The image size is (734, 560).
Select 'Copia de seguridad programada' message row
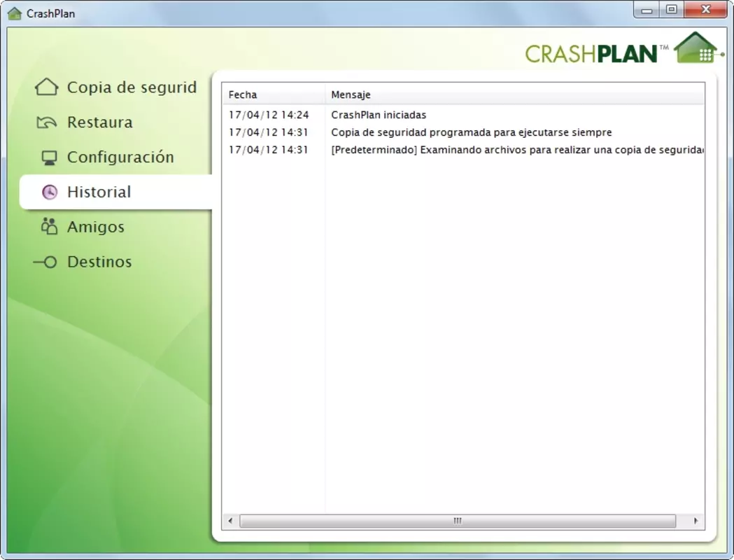[x=472, y=132]
